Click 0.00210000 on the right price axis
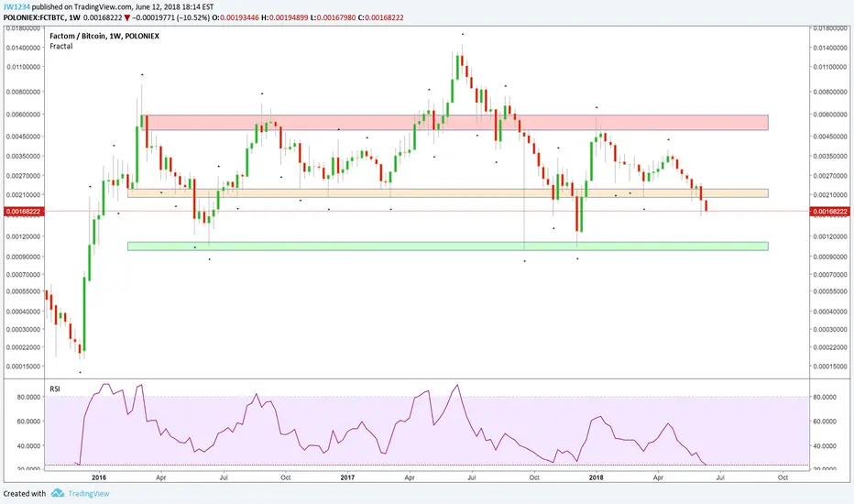 pyautogui.click(x=830, y=194)
